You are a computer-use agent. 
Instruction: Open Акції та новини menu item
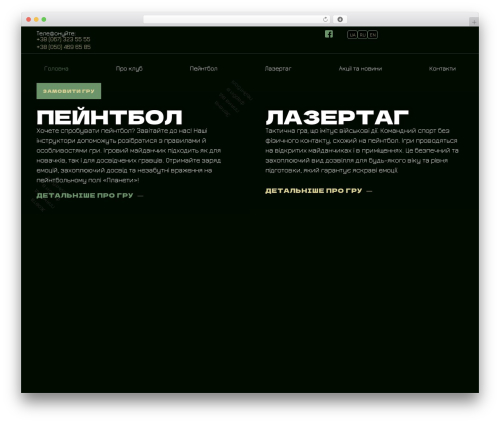pyautogui.click(x=360, y=69)
